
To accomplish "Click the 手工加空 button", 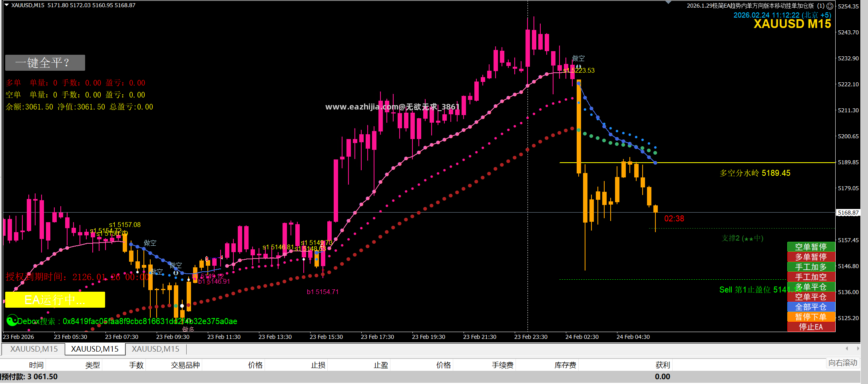I will [811, 277].
